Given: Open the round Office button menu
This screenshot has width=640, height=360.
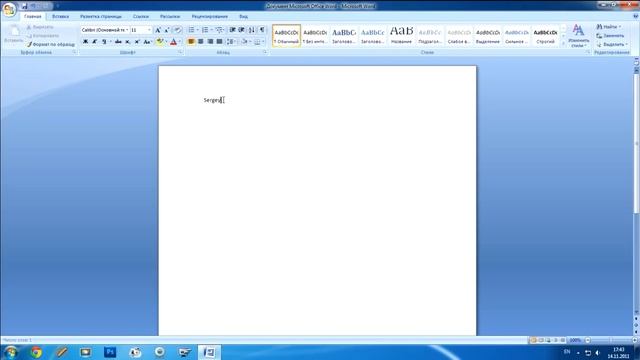Looking at the screenshot, I should coord(9,9).
